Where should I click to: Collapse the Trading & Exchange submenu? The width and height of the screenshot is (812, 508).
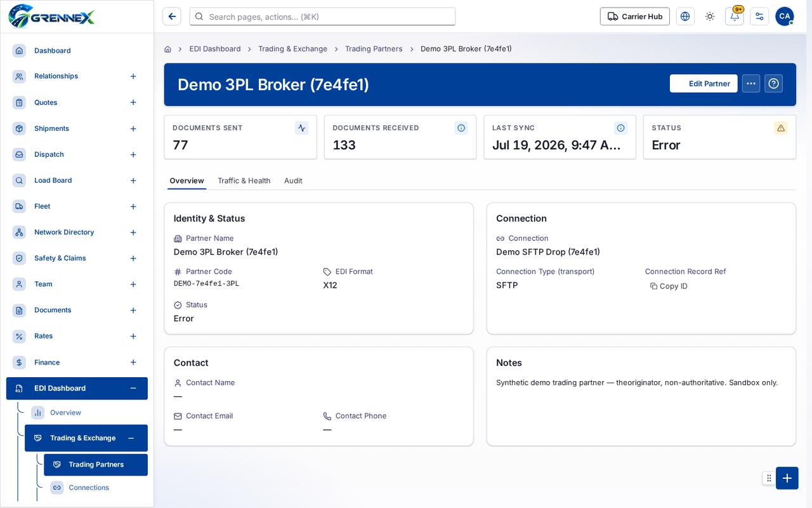[x=131, y=438]
